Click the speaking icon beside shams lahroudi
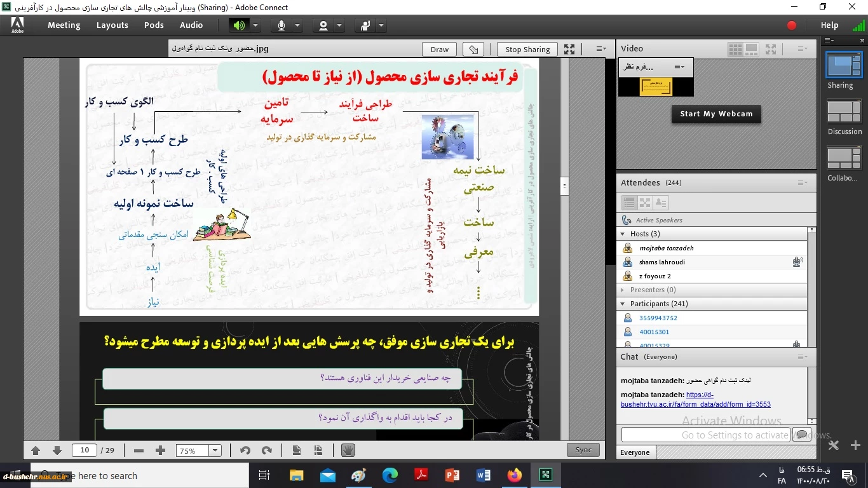 tap(797, 262)
